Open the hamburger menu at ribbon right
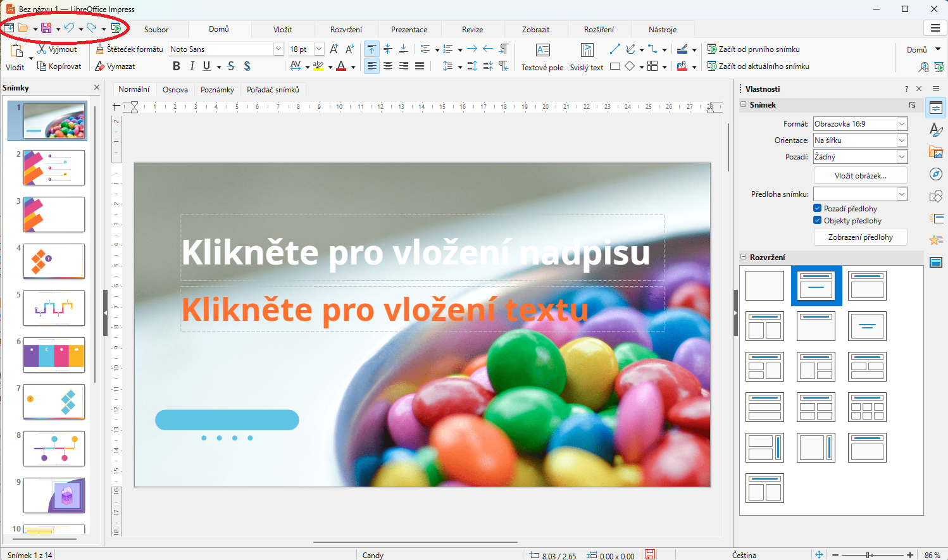 (x=935, y=28)
